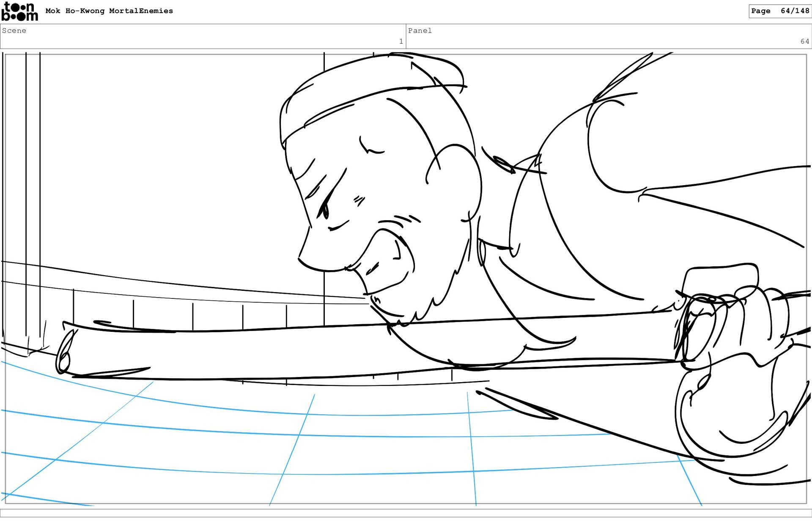Click the railing fence in the background
Screen dimensions: 812x525
(192, 309)
